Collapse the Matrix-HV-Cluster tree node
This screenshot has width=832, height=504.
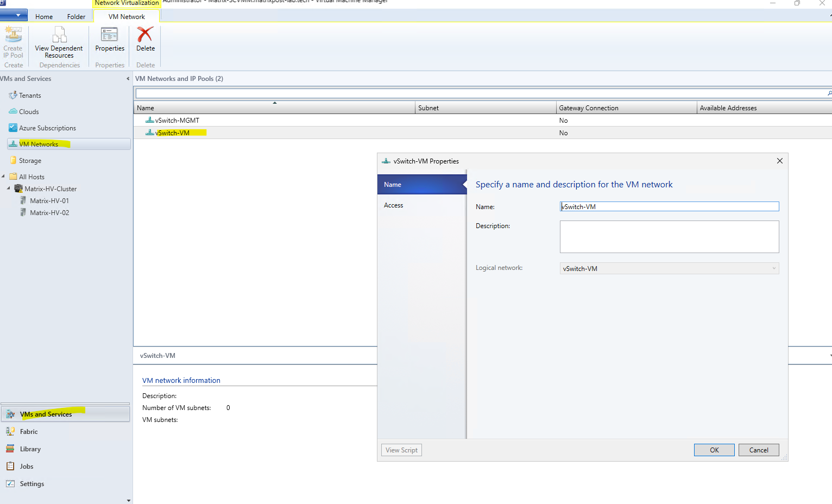tap(9, 188)
